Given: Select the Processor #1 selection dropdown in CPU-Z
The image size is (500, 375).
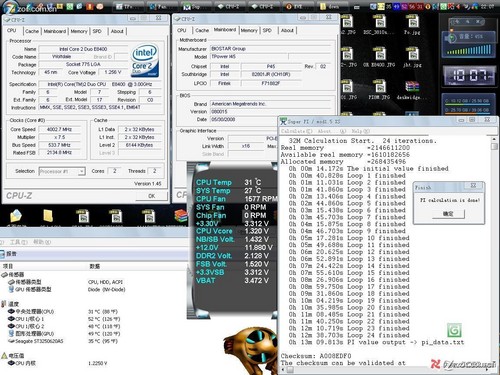Looking at the screenshot, I should [62, 171].
